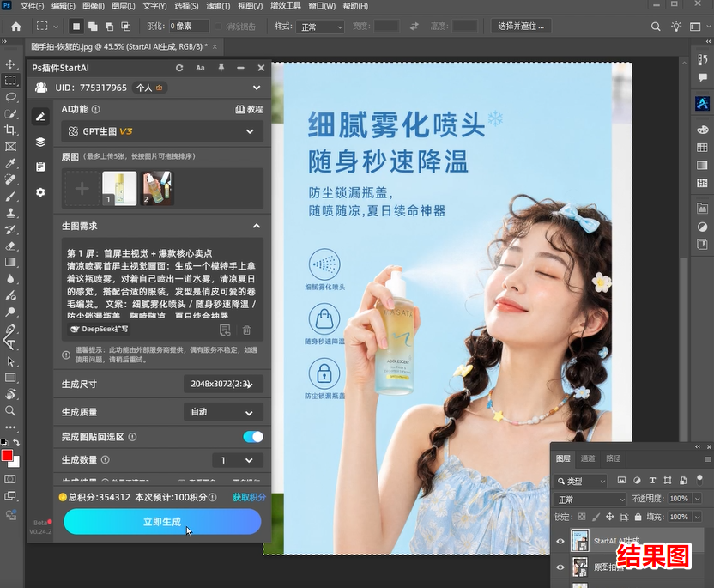Refresh the StartAI plugin panel
This screenshot has height=588, width=714.
point(179,68)
